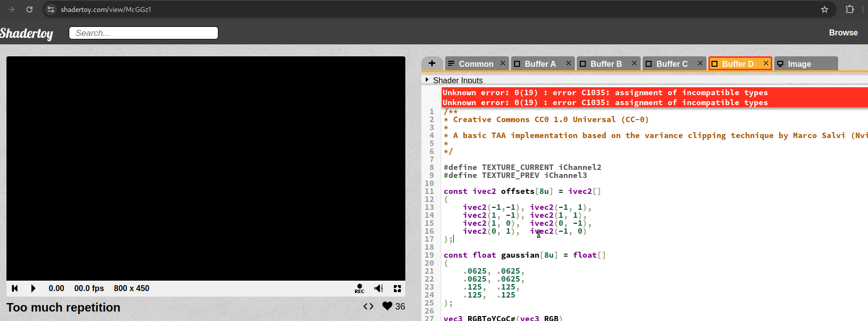Mute the shader audio
Image resolution: width=868 pixels, height=321 pixels.
pyautogui.click(x=379, y=288)
